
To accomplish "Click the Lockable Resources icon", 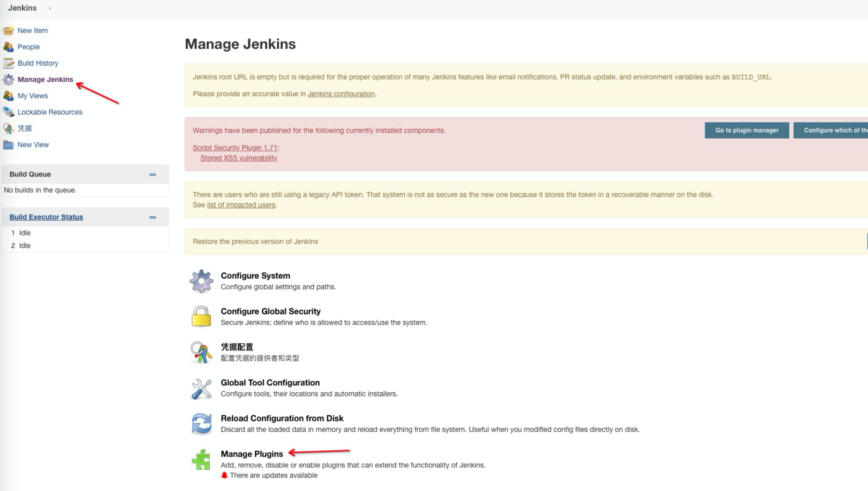I will [x=8, y=112].
